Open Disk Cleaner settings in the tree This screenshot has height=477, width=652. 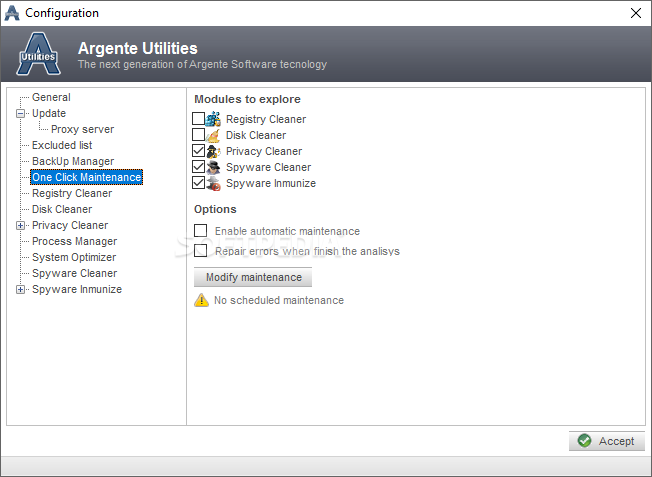click(x=62, y=209)
